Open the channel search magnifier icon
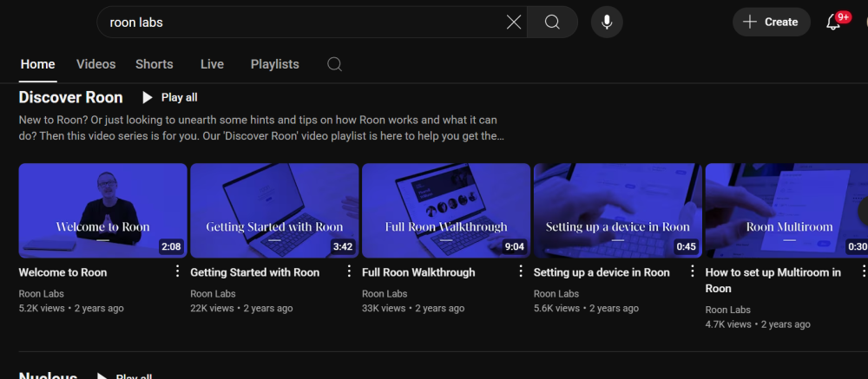 click(334, 64)
